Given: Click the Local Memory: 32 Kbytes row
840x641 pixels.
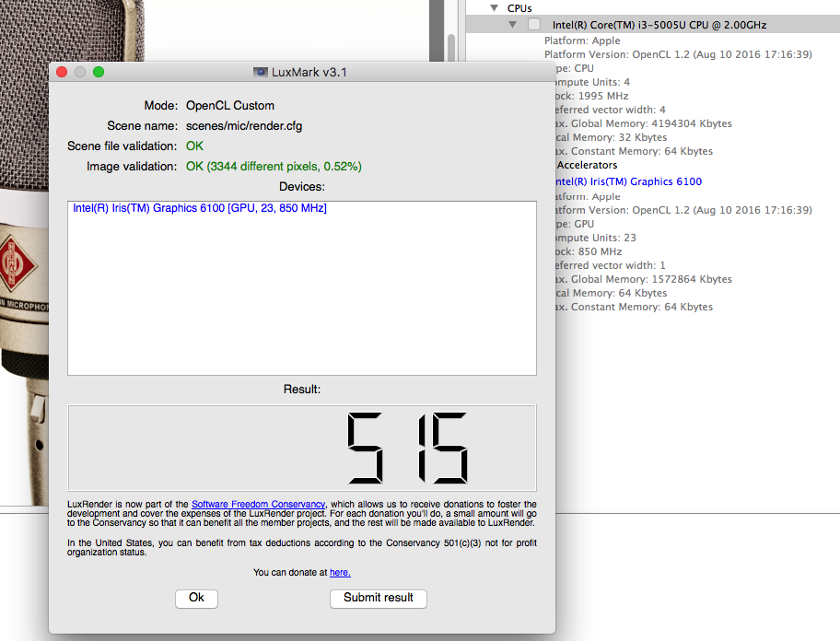Looking at the screenshot, I should pos(612,137).
